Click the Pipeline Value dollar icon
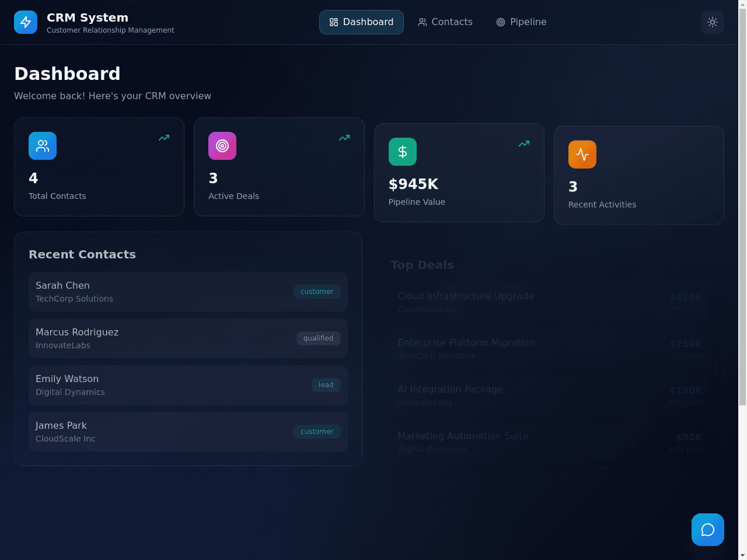Image resolution: width=747 pixels, height=560 pixels. pos(403,152)
